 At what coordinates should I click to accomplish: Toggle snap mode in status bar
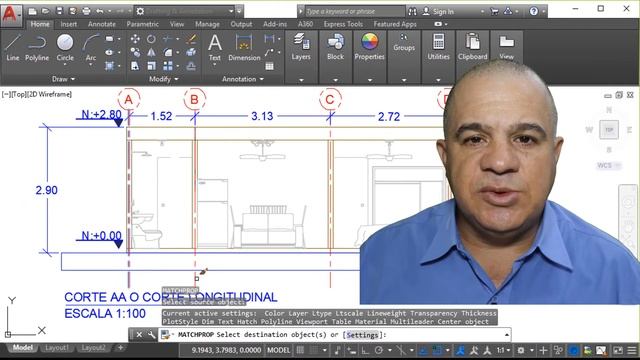click(314, 350)
